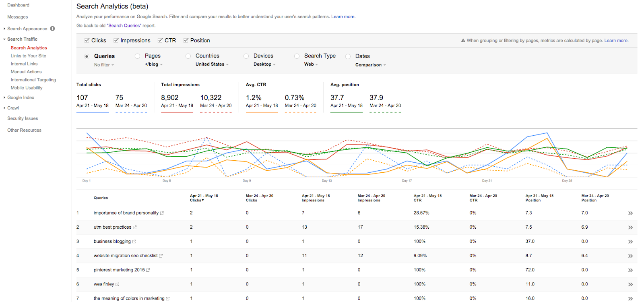The width and height of the screenshot is (644, 302).
Task: Click the old "Search Queries" report link
Action: tap(124, 26)
